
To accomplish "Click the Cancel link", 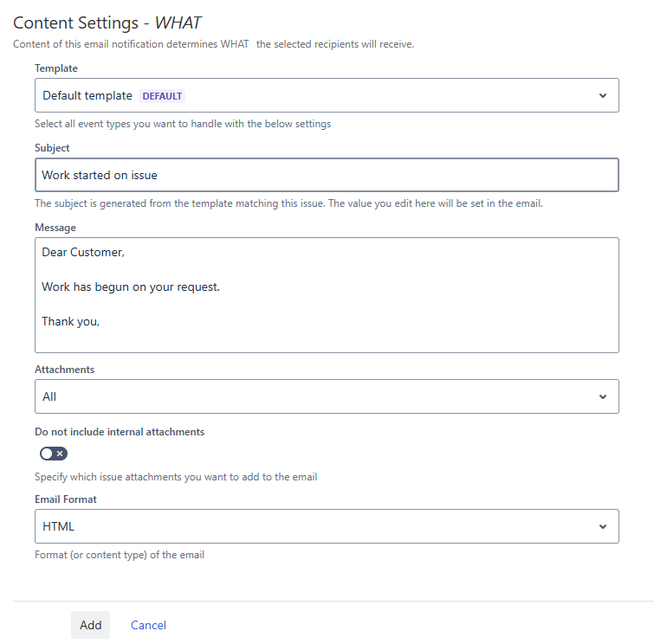I will [148, 625].
